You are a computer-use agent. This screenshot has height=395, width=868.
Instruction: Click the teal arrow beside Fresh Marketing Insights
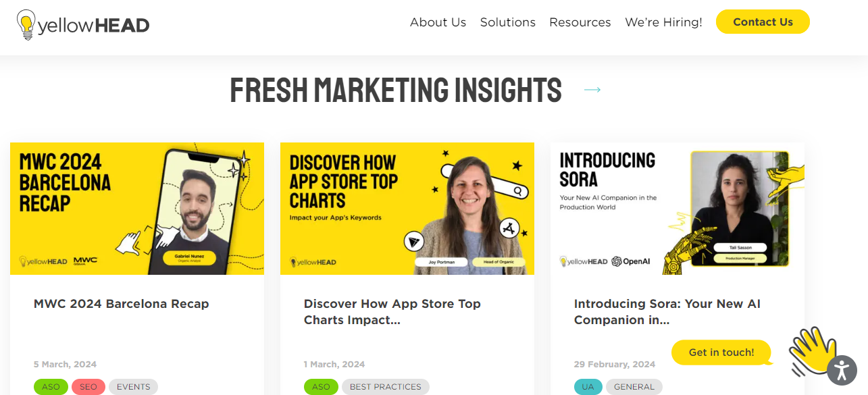point(592,90)
